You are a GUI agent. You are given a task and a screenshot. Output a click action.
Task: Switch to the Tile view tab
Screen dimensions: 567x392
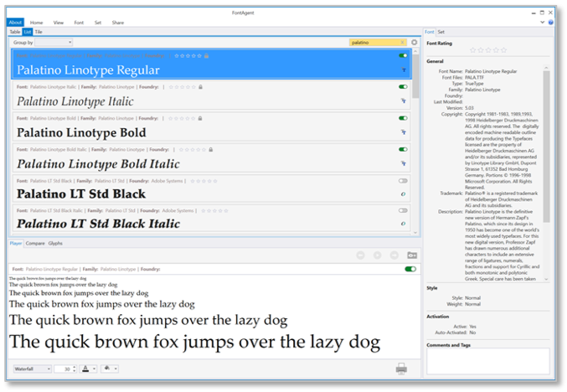coord(39,32)
